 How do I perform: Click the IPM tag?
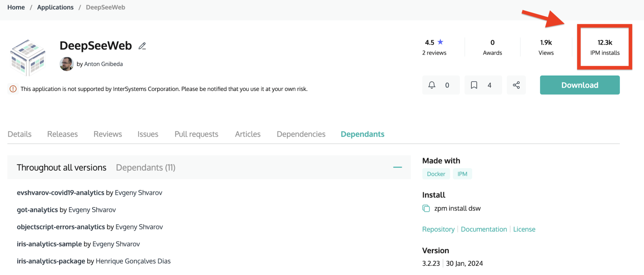(x=462, y=174)
